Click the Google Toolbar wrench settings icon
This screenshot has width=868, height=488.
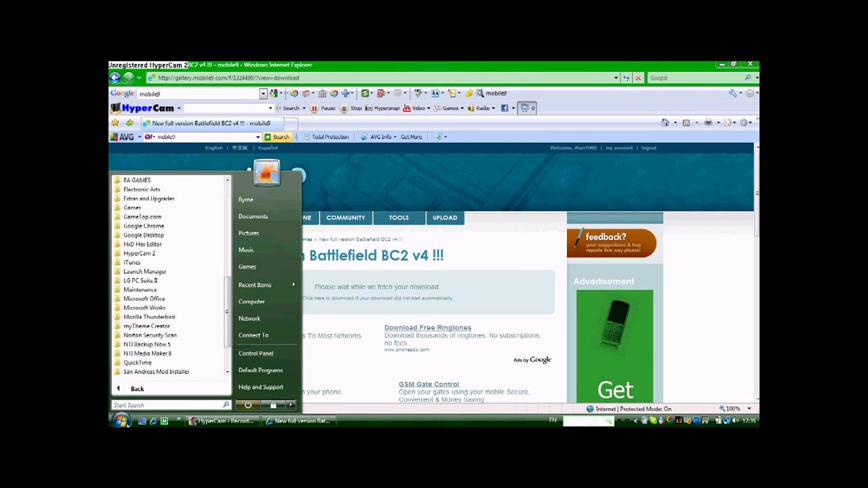(x=732, y=94)
